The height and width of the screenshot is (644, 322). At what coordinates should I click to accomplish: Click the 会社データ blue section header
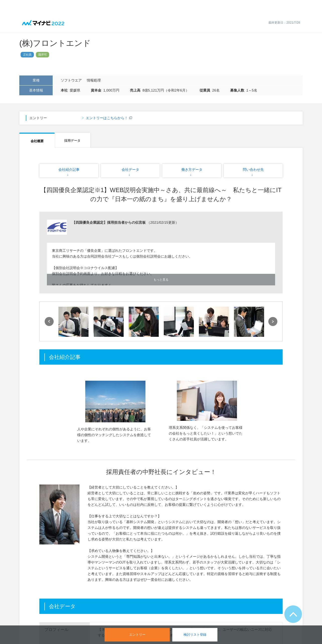tap(161, 606)
